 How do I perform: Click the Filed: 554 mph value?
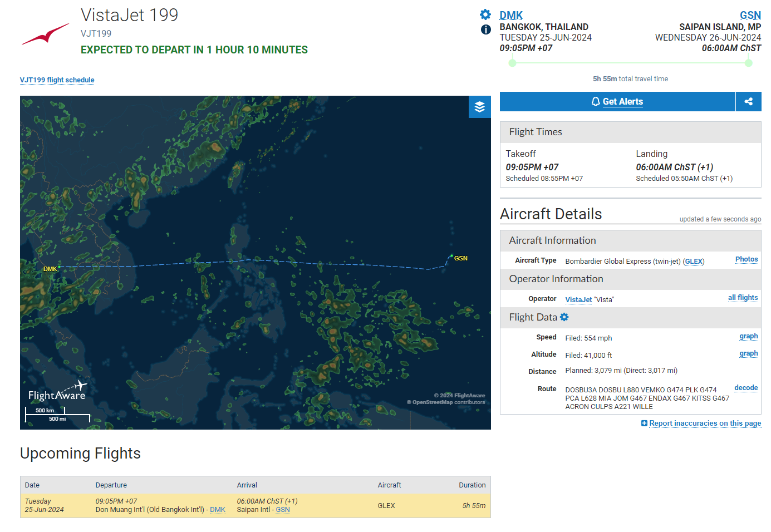point(588,338)
